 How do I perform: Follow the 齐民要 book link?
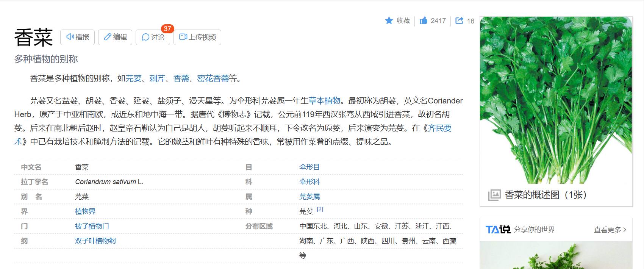coord(440,128)
